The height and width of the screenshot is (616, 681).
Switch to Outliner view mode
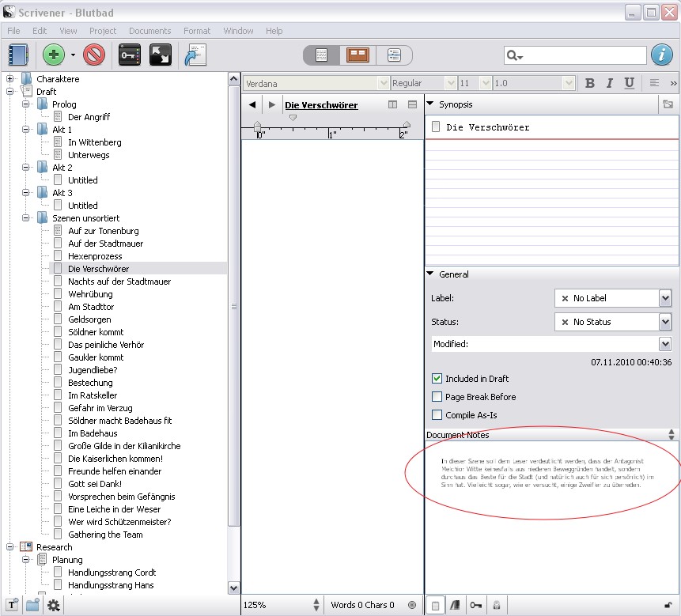pyautogui.click(x=393, y=55)
